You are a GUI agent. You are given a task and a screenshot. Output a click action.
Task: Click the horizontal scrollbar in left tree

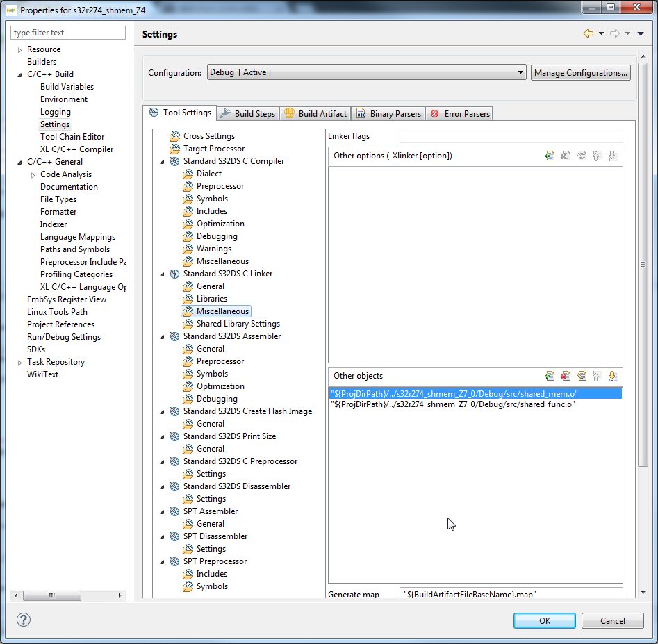tap(52, 595)
